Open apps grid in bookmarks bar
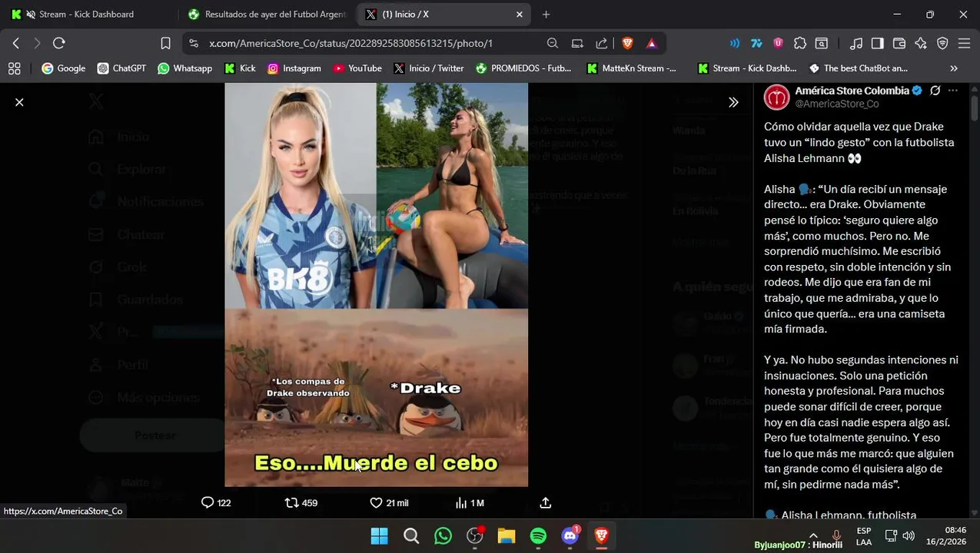Screen dimensions: 980x553 [x=14, y=68]
